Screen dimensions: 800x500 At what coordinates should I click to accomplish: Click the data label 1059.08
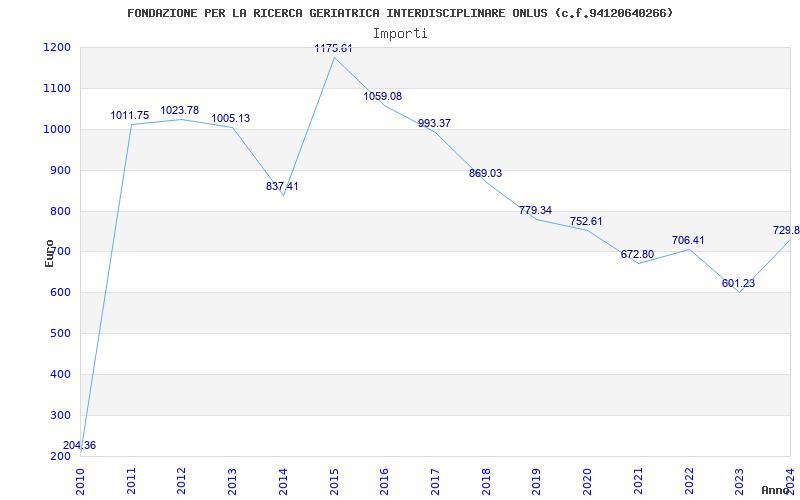[383, 96]
